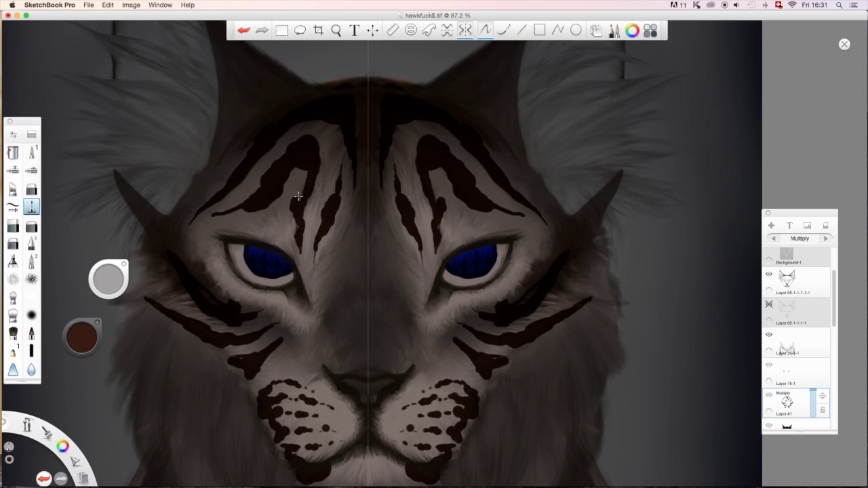
Task: Show hidden Layer 05-1-1-1
Action: (x=769, y=304)
